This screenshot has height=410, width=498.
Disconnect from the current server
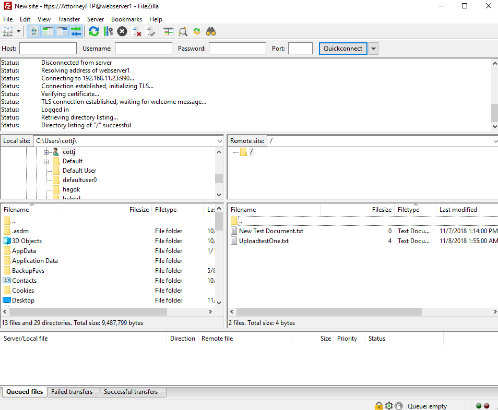pos(137,32)
